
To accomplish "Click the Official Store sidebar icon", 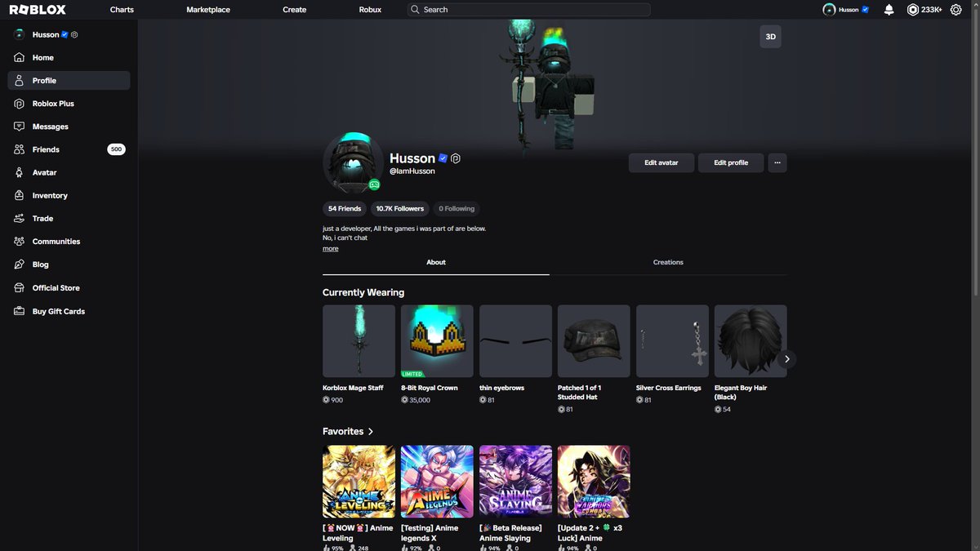I will click(x=19, y=287).
